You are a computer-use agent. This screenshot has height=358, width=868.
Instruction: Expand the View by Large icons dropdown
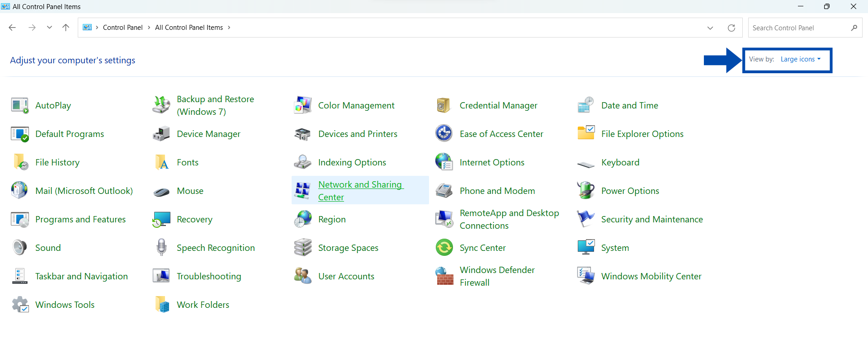[800, 59]
